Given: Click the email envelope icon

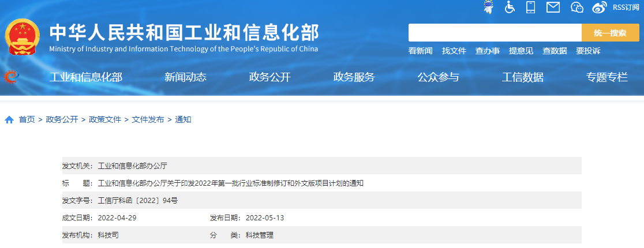Looking at the screenshot, I should coord(553,7).
